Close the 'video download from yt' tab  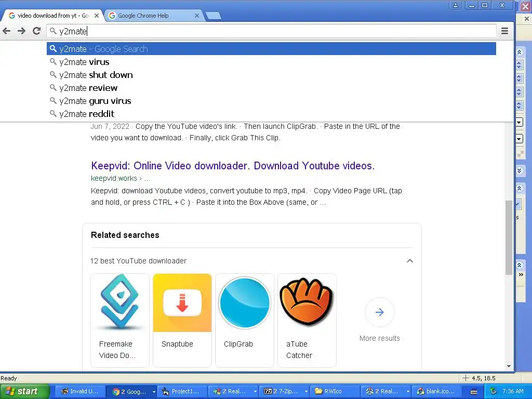pos(97,16)
